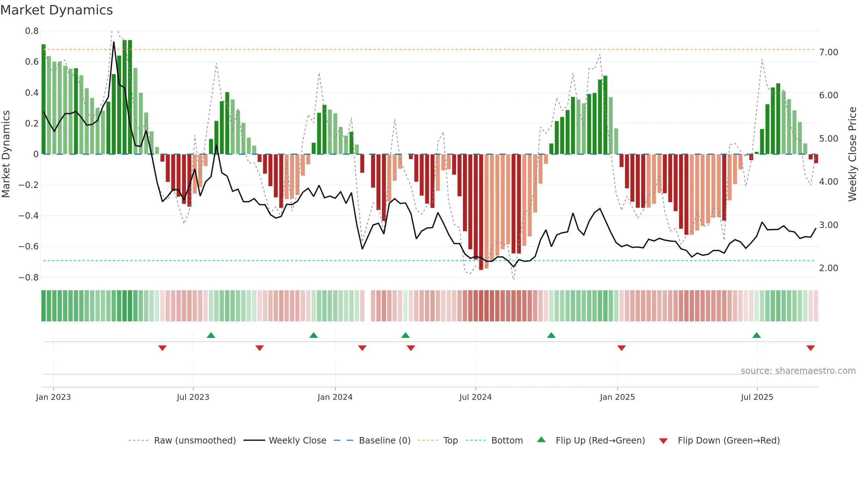This screenshot has height=488, width=868.
Task: Click the Bottom legend label
Action: coord(507,440)
